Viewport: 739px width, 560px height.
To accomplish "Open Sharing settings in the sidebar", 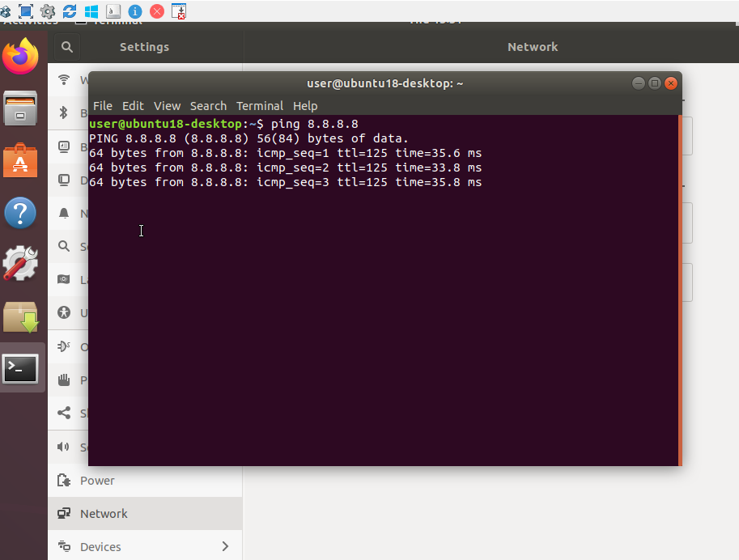I will (x=65, y=414).
